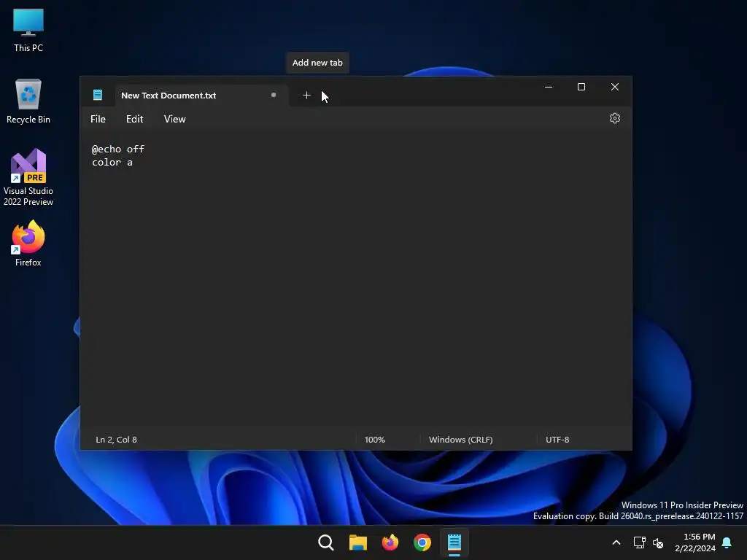The width and height of the screenshot is (747, 560).
Task: Select Recycle Bin desktop icon
Action: [x=28, y=101]
